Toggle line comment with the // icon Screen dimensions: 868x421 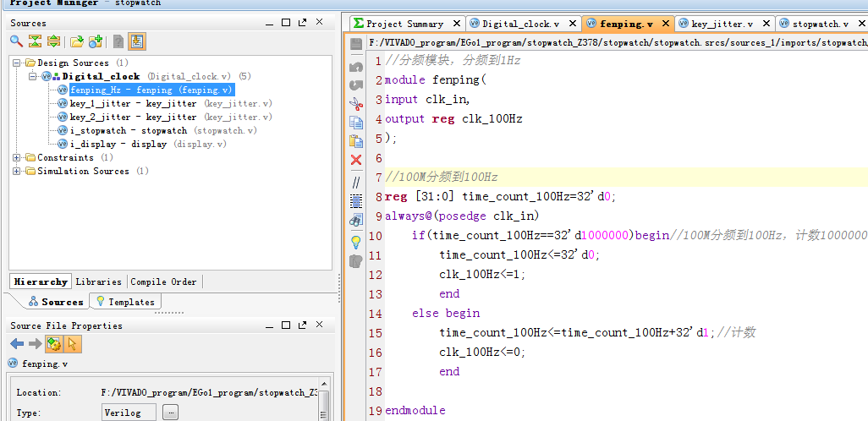click(x=356, y=181)
